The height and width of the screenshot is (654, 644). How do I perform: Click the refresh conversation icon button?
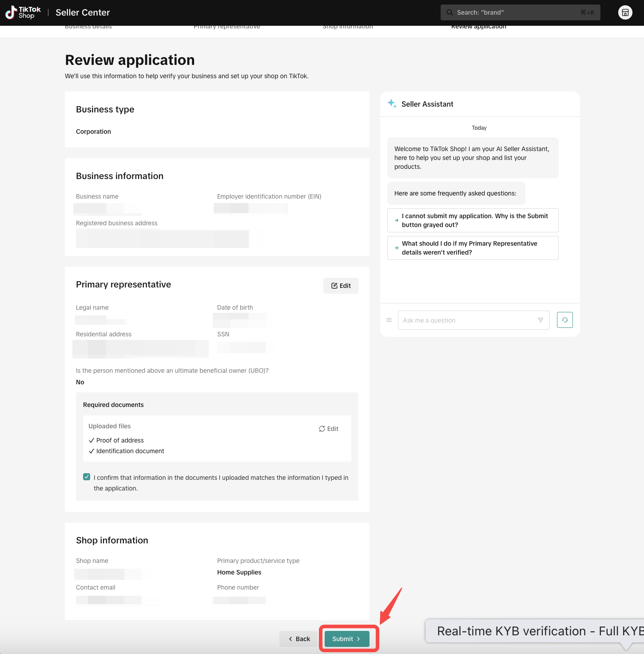tap(564, 320)
